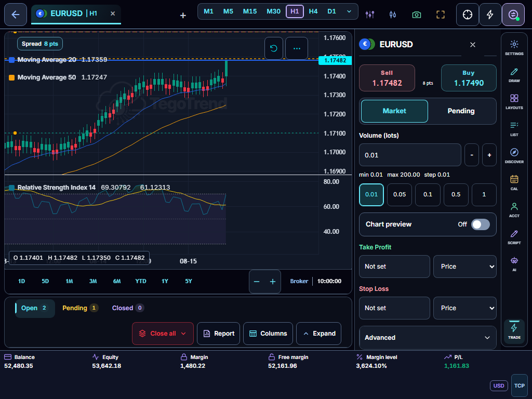The image size is (532, 399).
Task: Expand more timeframes dropdown chevron
Action: [x=349, y=11]
